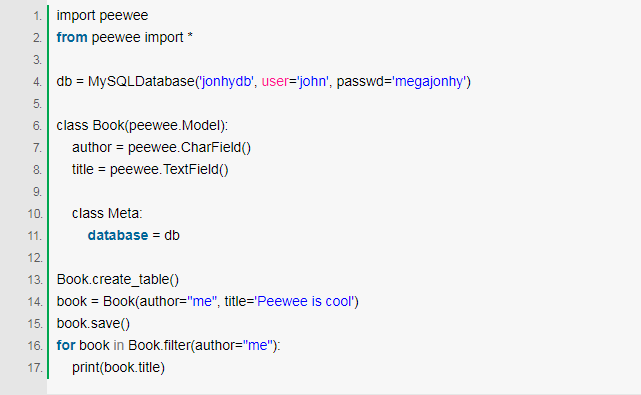Click book.save() on line 15

tap(93, 323)
